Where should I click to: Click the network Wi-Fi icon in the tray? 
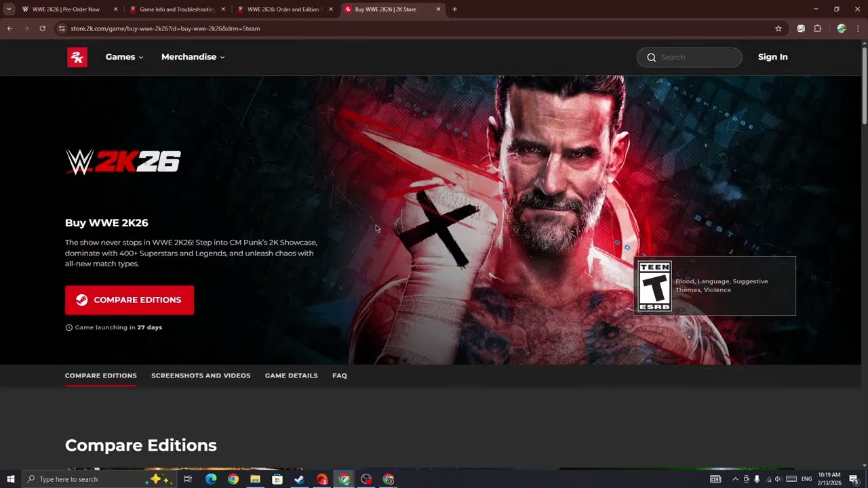768,479
